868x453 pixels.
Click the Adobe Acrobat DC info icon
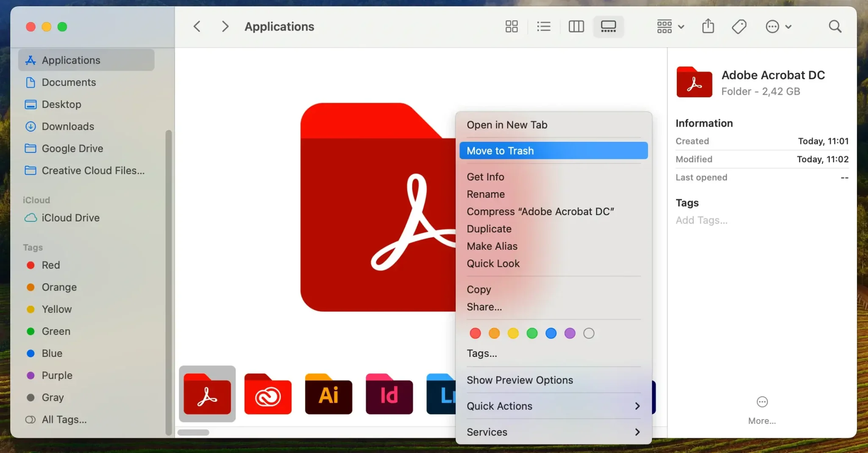coord(694,82)
